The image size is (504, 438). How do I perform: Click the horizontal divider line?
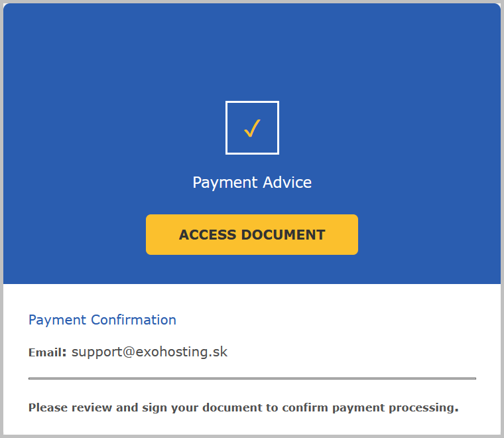click(252, 378)
